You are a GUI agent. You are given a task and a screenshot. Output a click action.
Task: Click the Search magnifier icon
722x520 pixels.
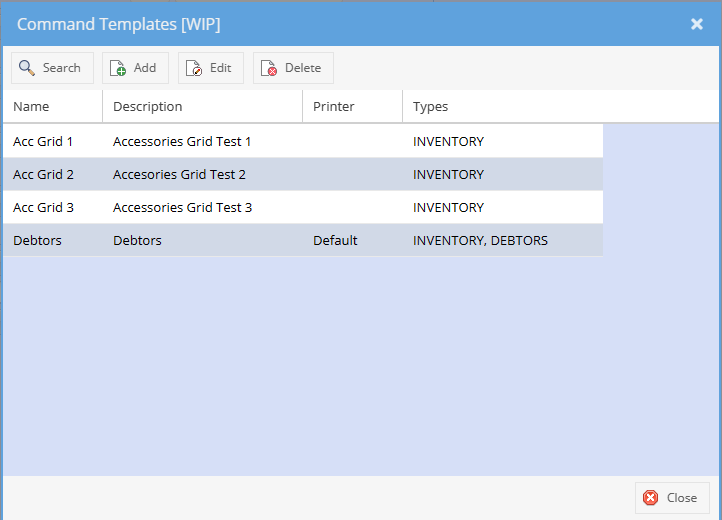[x=26, y=68]
